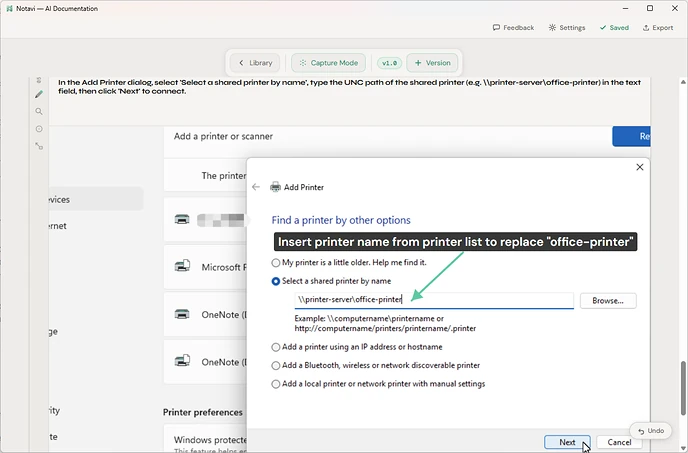This screenshot has height=453, width=688.
Task: Select 'Select a shared printer by name' radio
Action: coord(276,281)
